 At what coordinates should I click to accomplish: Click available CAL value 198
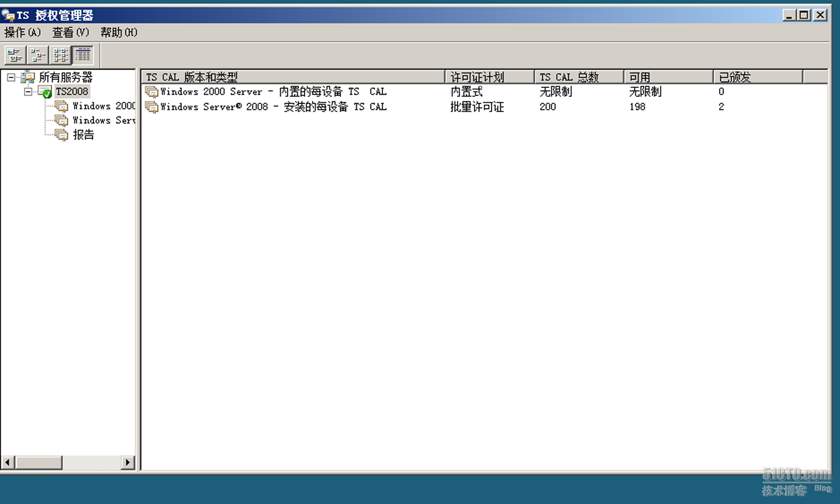(637, 107)
